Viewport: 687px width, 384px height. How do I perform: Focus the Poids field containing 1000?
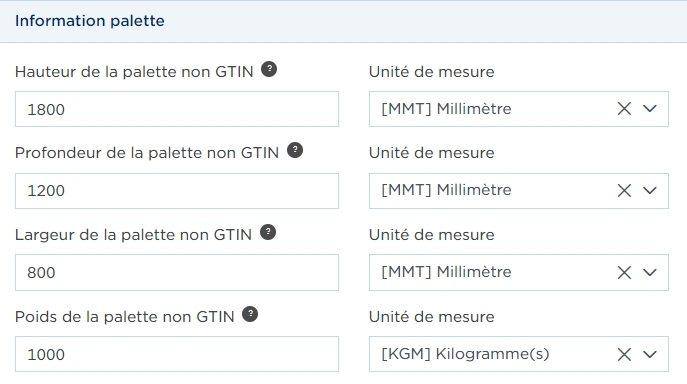click(177, 354)
